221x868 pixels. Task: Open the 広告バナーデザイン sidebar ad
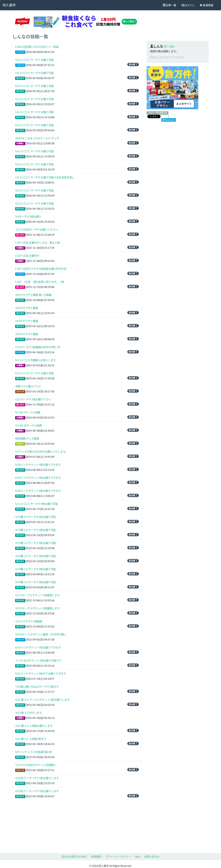coord(172,88)
